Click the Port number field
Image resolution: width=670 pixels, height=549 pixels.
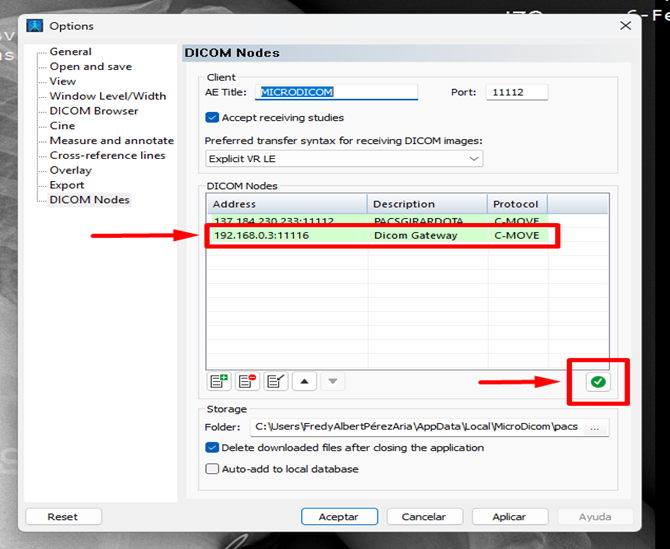pos(517,92)
